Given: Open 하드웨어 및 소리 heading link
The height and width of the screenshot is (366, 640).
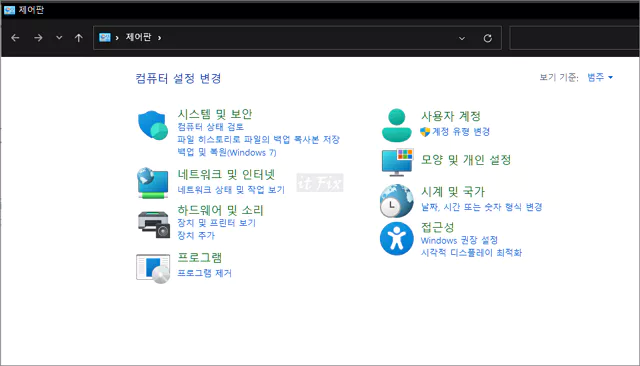Looking at the screenshot, I should (x=220, y=210).
